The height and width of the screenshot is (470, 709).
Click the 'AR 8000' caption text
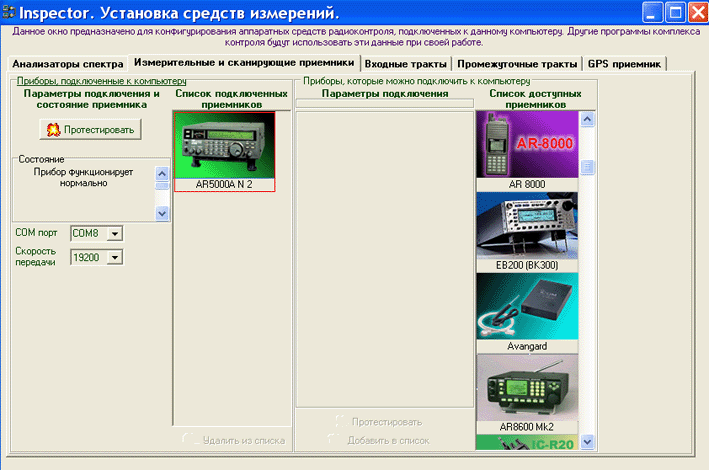[527, 185]
